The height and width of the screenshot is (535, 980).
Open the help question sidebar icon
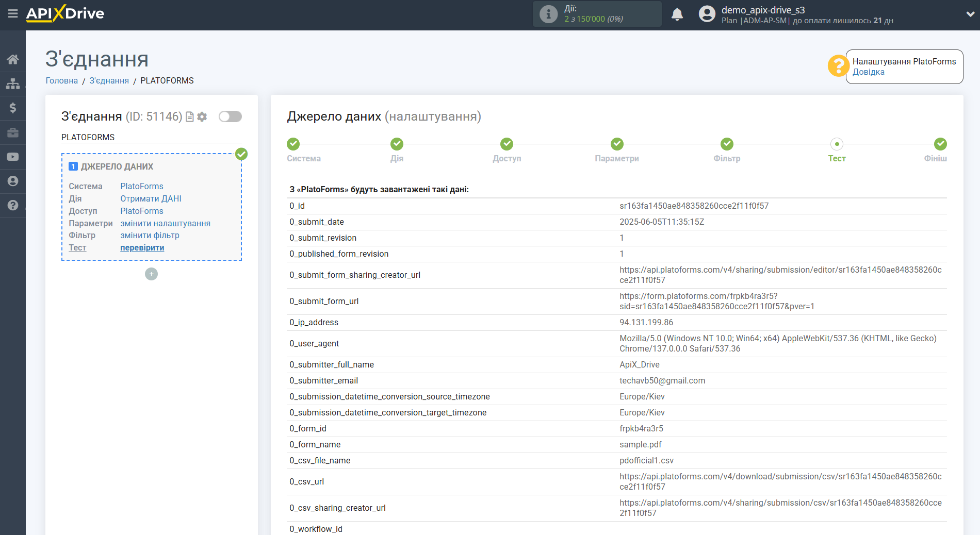point(13,205)
